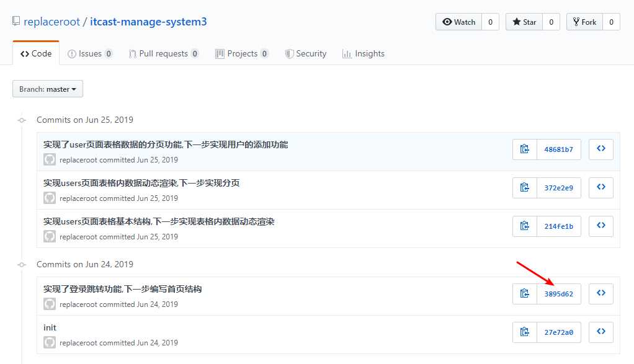
Task: Open replaceroot author link on 372e2e9 row
Action: pyautogui.click(x=78, y=198)
